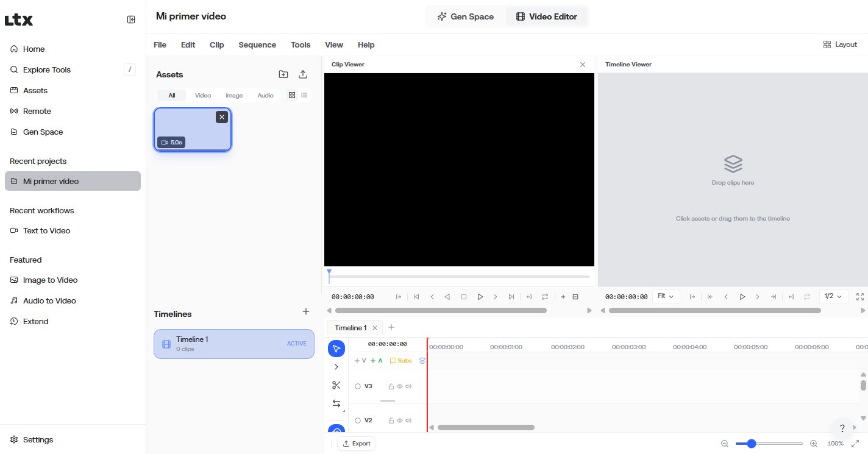This screenshot has height=454, width=868.
Task: Stop playback in the Clip Viewer
Action: (464, 297)
